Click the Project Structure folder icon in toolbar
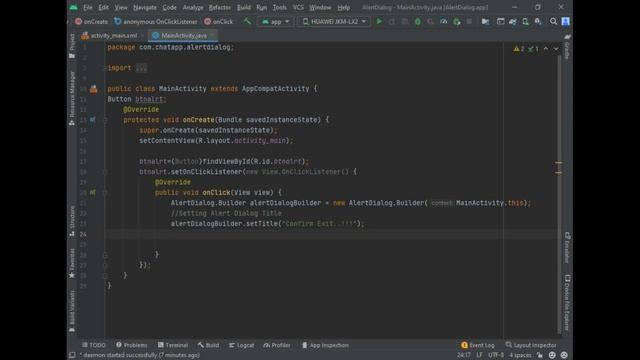 [x=485, y=21]
